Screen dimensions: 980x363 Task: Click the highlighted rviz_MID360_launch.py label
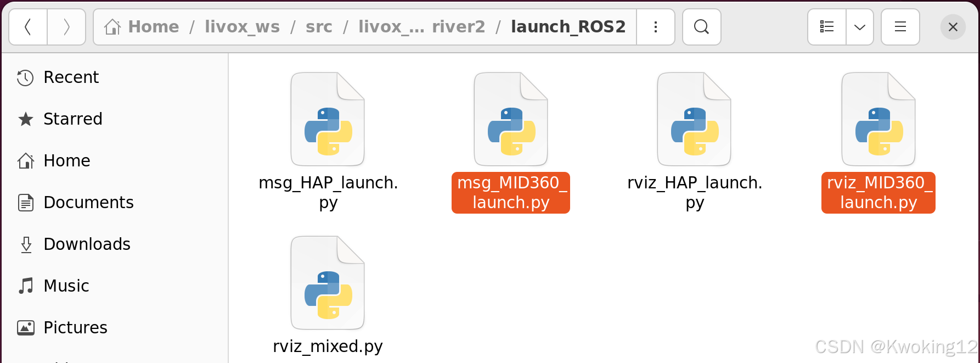click(x=878, y=193)
